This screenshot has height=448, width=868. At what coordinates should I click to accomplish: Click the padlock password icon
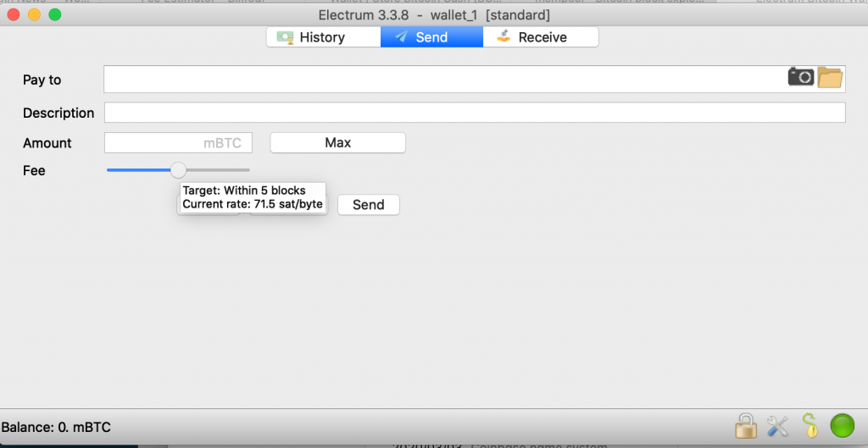click(x=745, y=426)
